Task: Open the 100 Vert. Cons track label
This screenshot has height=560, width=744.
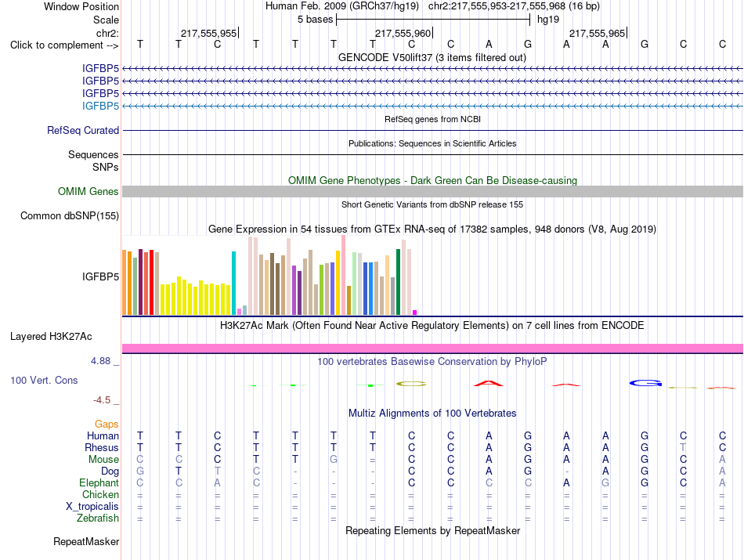Action: [x=44, y=380]
